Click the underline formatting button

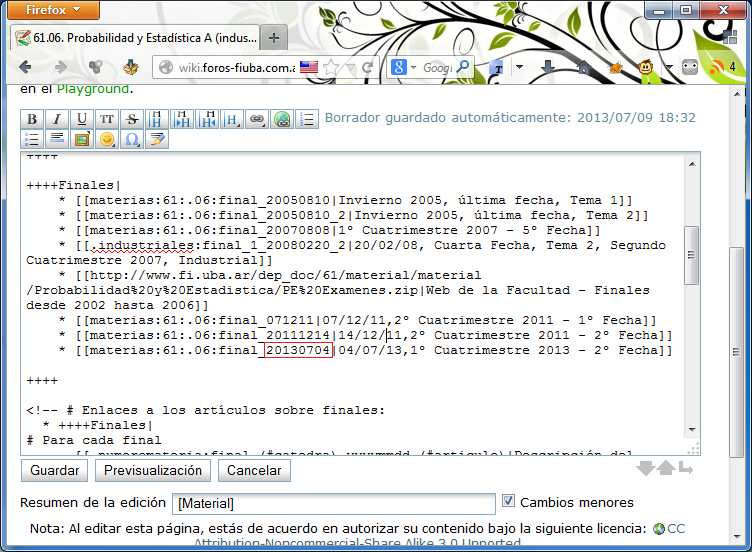pos(82,119)
